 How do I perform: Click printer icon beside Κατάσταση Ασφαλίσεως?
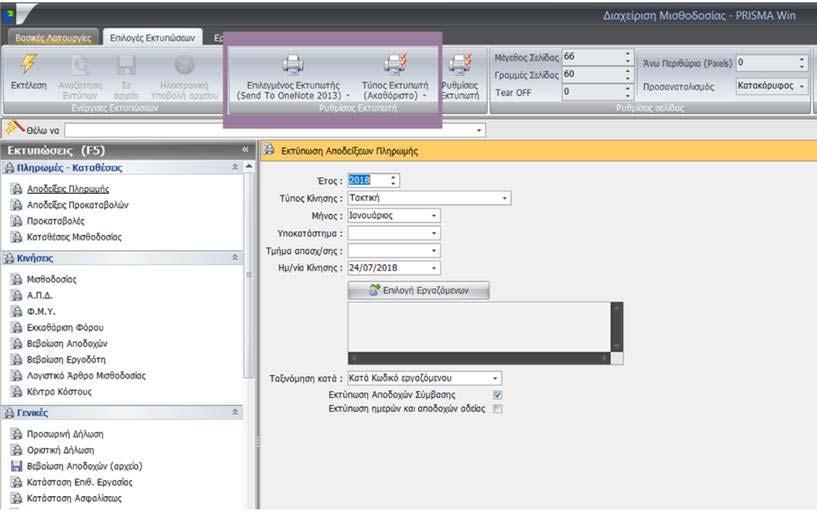pos(17,498)
